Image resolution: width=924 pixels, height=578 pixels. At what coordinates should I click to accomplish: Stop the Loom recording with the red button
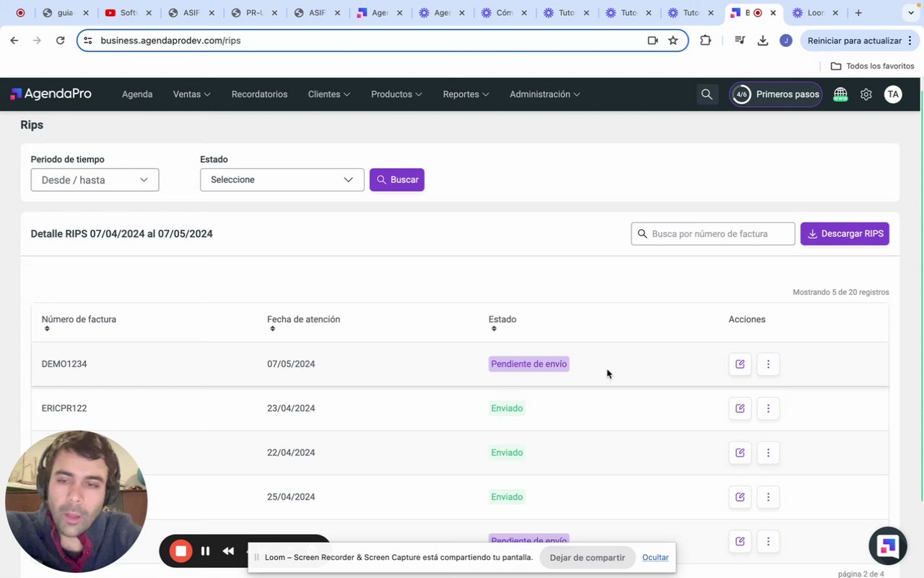[x=180, y=551]
